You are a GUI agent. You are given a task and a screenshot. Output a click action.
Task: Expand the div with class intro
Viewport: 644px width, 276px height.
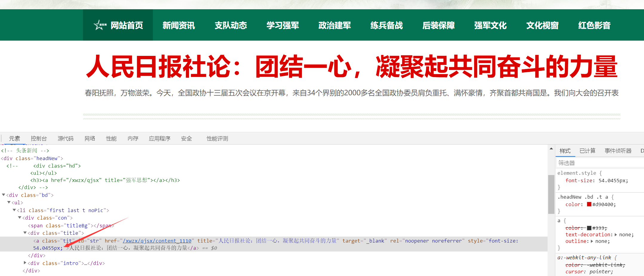pos(25,263)
